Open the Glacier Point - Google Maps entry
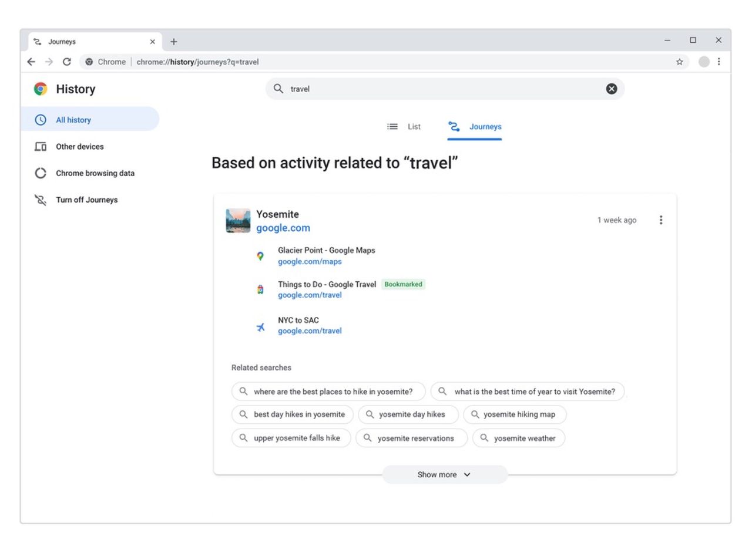The width and height of the screenshot is (752, 560). point(326,251)
